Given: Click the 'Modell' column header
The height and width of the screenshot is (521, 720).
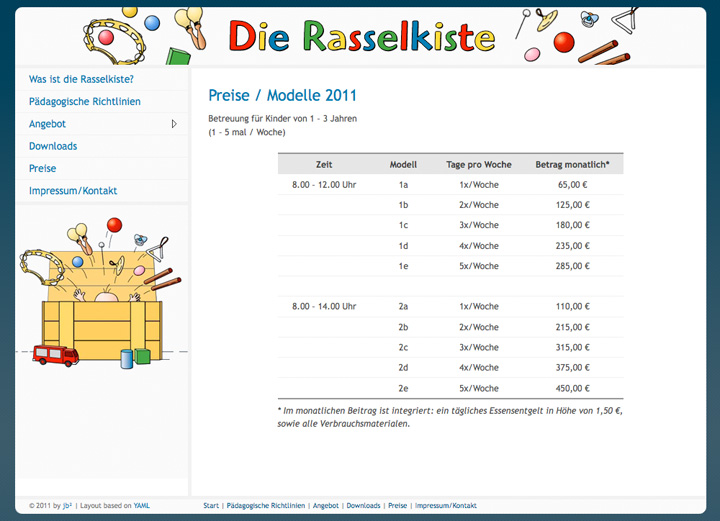Looking at the screenshot, I should point(403,164).
